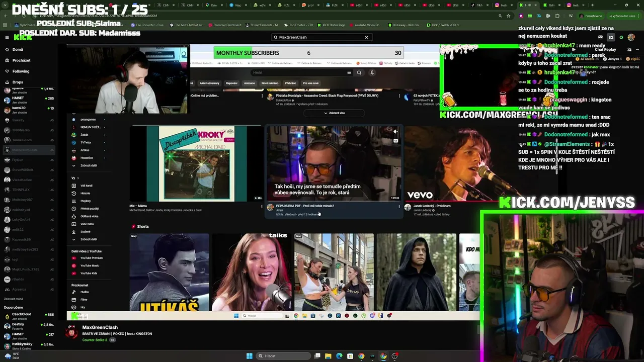Open File Explorer from the taskbar

[x=328, y=356]
